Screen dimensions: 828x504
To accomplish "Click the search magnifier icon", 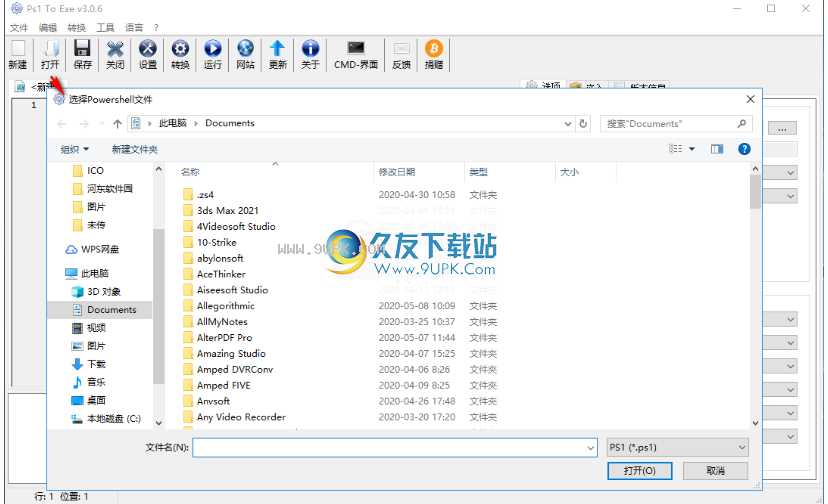I will [x=742, y=124].
